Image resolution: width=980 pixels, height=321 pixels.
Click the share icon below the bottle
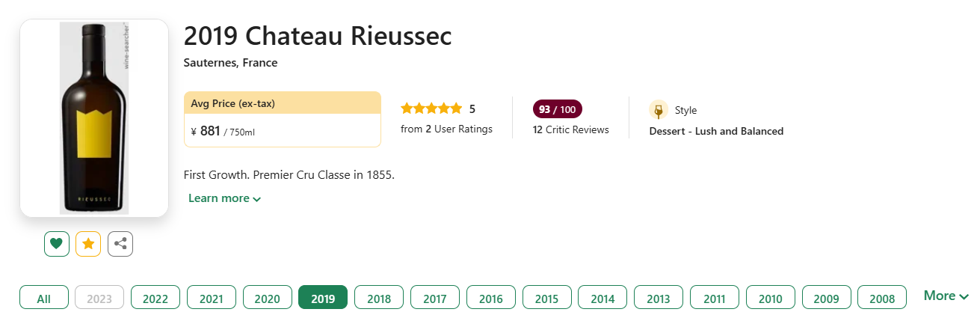(120, 244)
